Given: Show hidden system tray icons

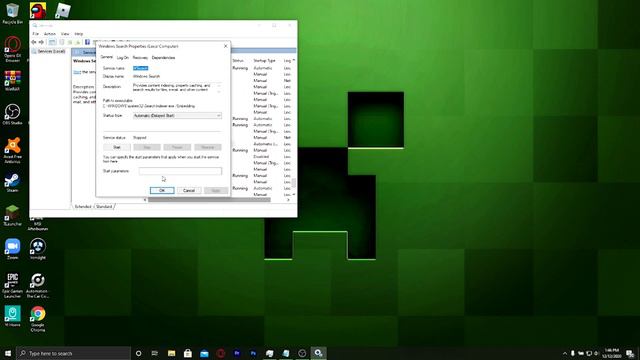Looking at the screenshot, I should coord(564,353).
